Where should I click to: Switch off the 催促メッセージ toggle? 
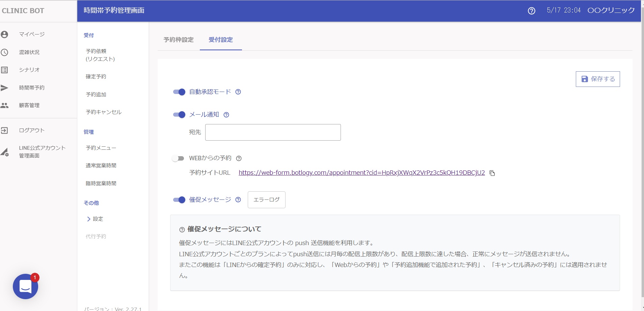[x=179, y=200]
